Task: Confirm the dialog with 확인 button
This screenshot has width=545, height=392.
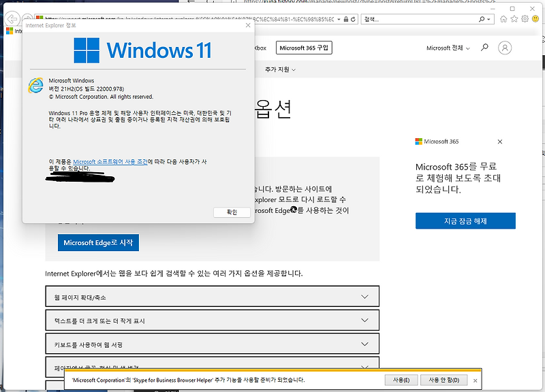Action: pos(232,212)
